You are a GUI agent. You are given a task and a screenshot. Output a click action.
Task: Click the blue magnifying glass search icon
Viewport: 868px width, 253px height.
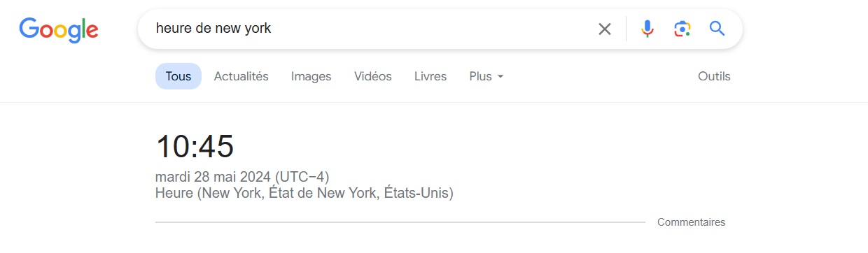pyautogui.click(x=717, y=29)
